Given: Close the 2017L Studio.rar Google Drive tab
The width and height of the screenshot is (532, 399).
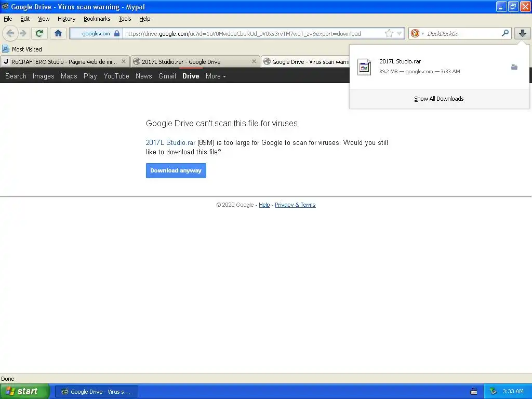Looking at the screenshot, I should pyautogui.click(x=254, y=61).
